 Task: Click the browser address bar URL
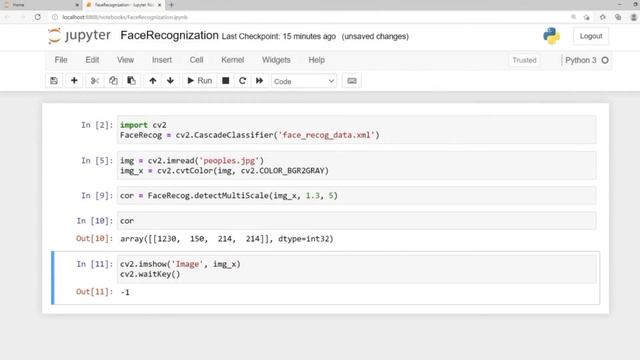125,17
